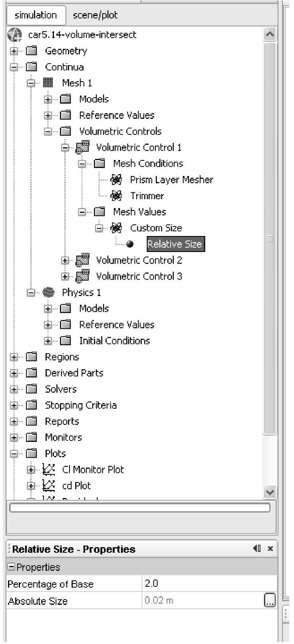Collapse the Mesh Values folder
This screenshot has width=294, height=644.
pos(82,212)
